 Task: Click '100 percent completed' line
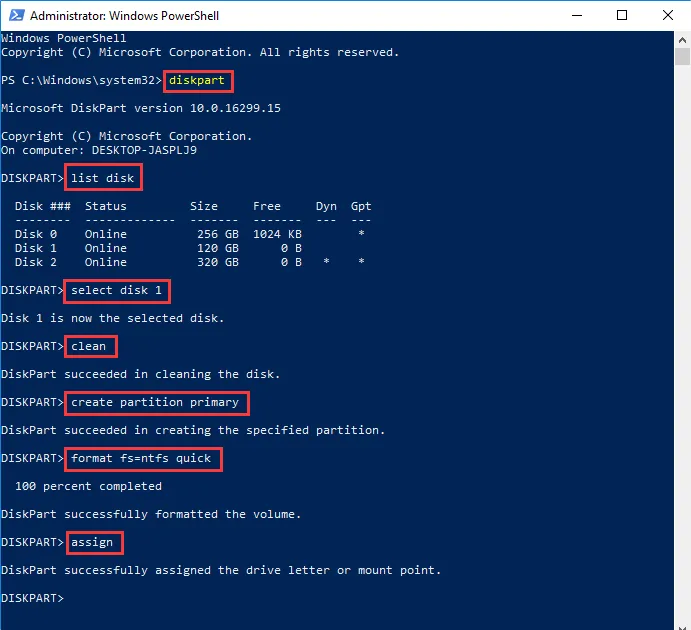[88, 486]
